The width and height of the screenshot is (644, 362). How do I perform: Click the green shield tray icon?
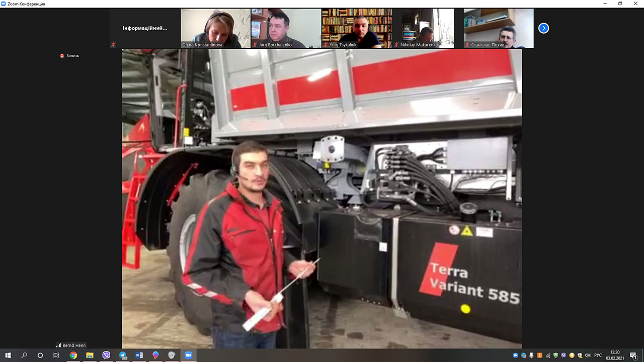click(x=555, y=355)
